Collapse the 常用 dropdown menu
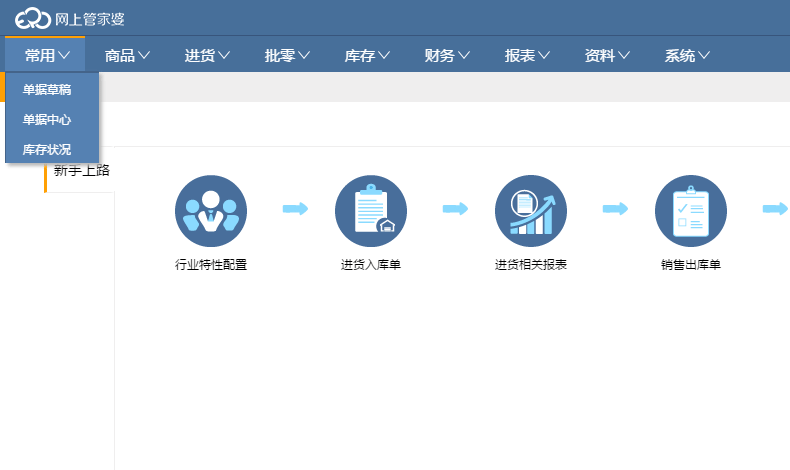Image resolution: width=790 pixels, height=470 pixels. click(47, 55)
